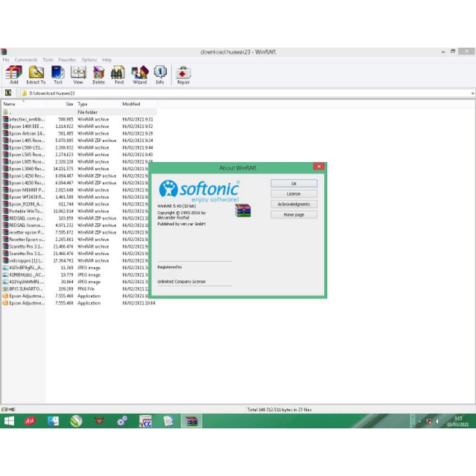This screenshot has width=476, height=476.
Task: Launch the Wizard tool
Action: (x=140, y=75)
